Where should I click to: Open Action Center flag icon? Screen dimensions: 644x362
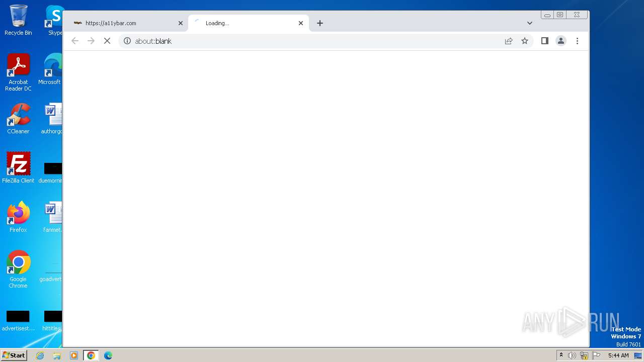[596, 355]
